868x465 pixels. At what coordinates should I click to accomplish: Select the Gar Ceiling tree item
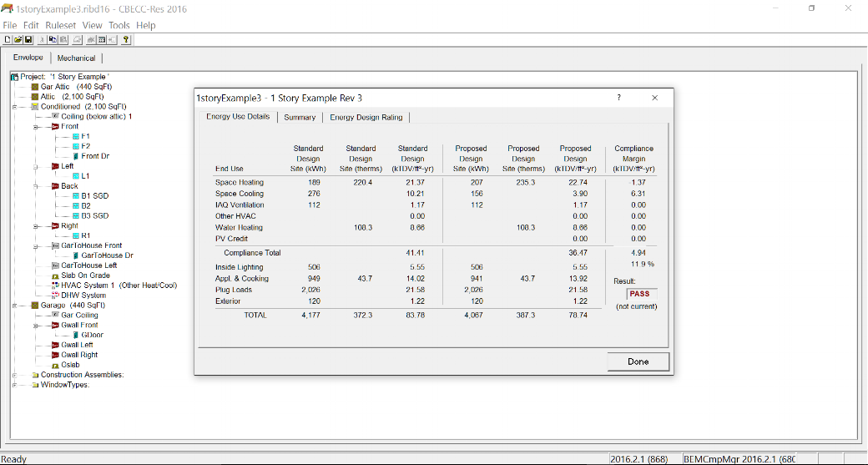80,315
